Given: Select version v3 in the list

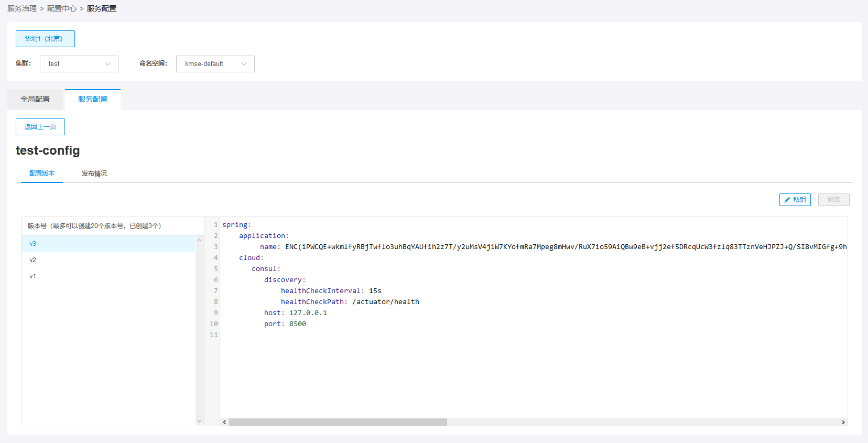Looking at the screenshot, I should pos(108,244).
